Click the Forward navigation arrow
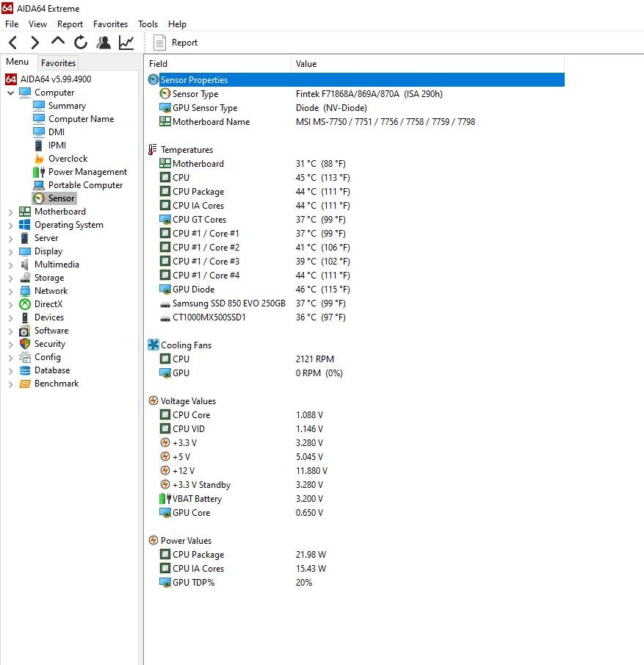 point(35,43)
